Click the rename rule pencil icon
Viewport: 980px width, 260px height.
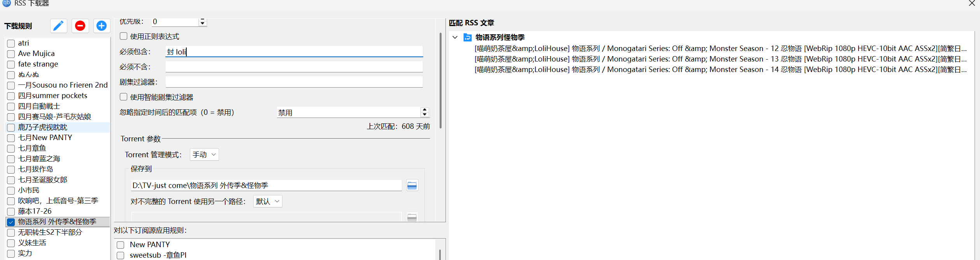58,26
